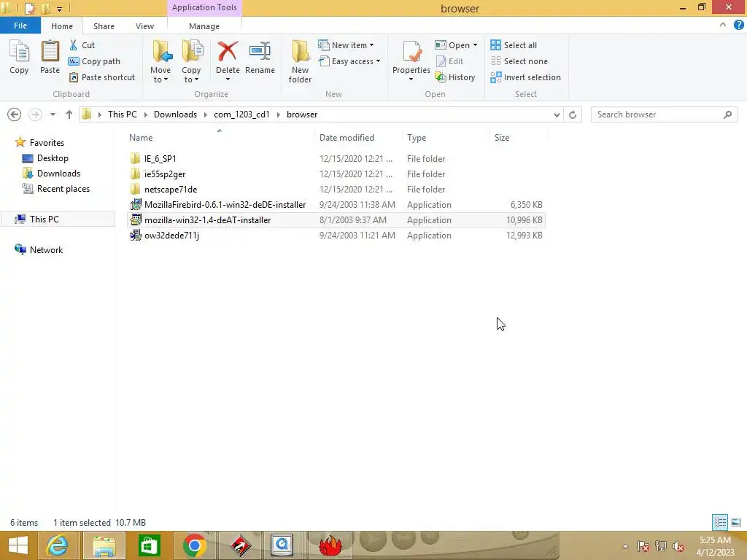Select Downloads under Favorites
747x560 pixels.
pyautogui.click(x=58, y=174)
